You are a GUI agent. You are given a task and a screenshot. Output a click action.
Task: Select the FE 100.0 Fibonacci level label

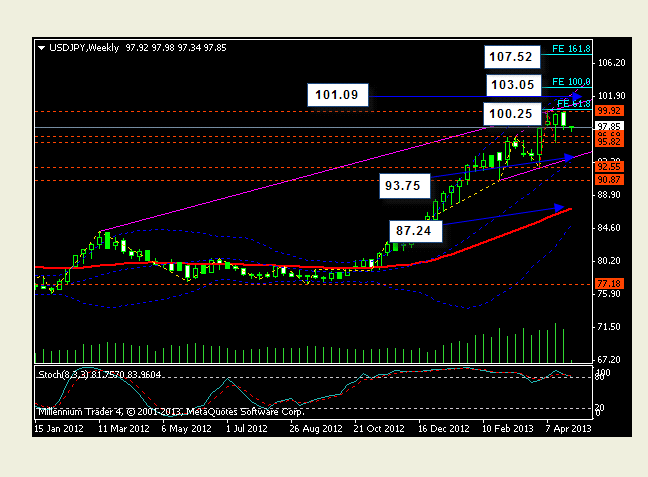click(572, 82)
